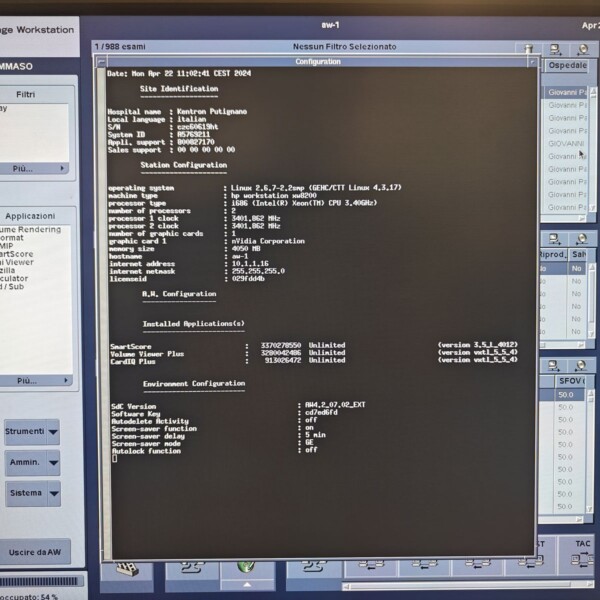Click the disk occupancy progress bar
The image size is (600, 600).
tap(38, 581)
